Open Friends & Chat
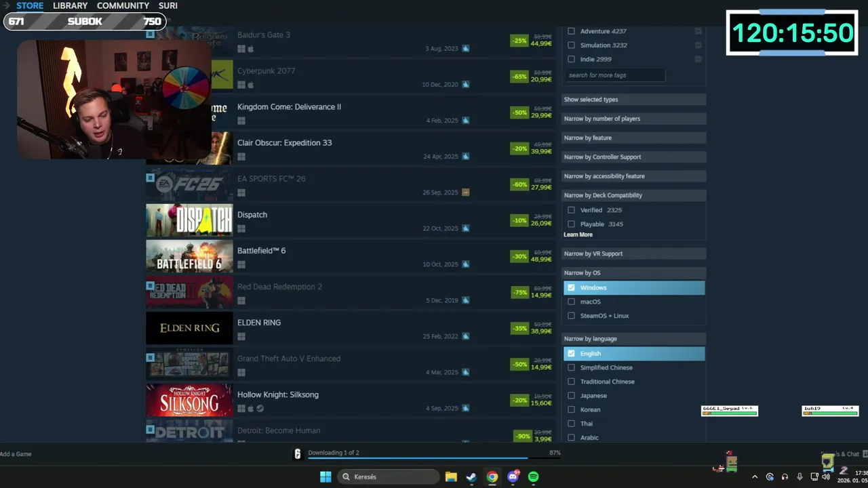 840,454
